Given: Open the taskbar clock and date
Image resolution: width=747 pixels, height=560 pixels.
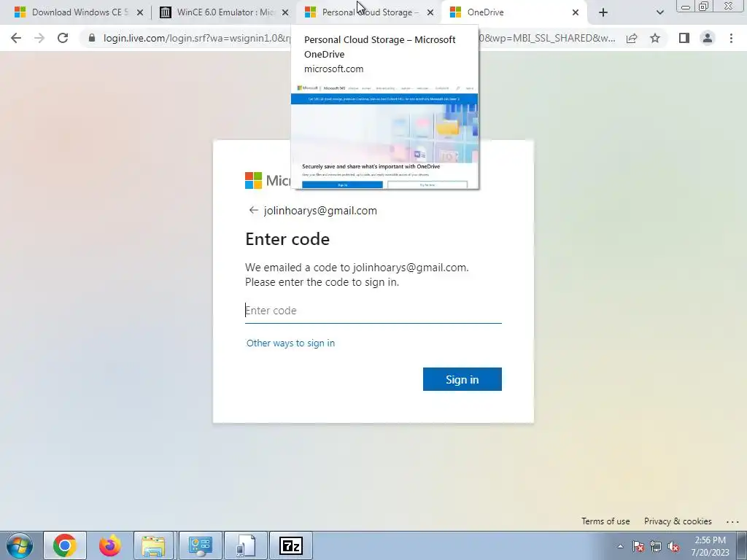Looking at the screenshot, I should (710, 546).
